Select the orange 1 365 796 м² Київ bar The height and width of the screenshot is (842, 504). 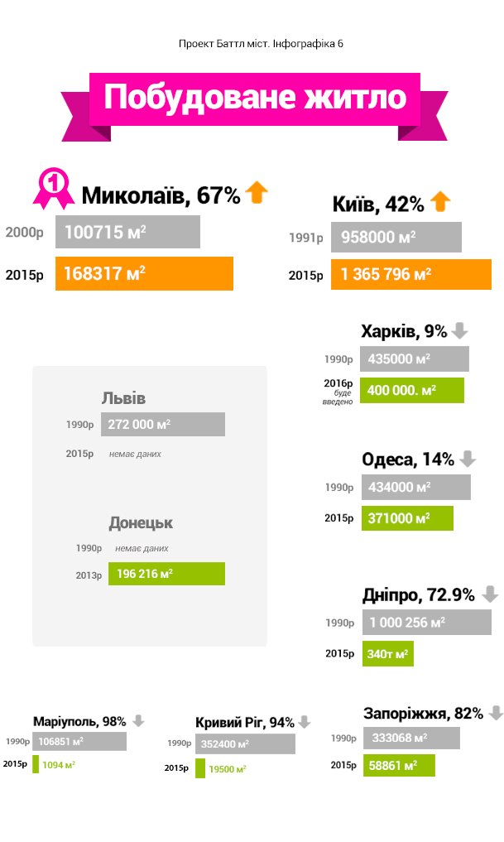411,274
